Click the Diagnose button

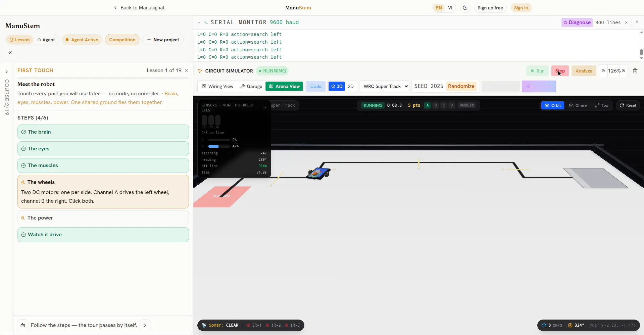coord(577,22)
